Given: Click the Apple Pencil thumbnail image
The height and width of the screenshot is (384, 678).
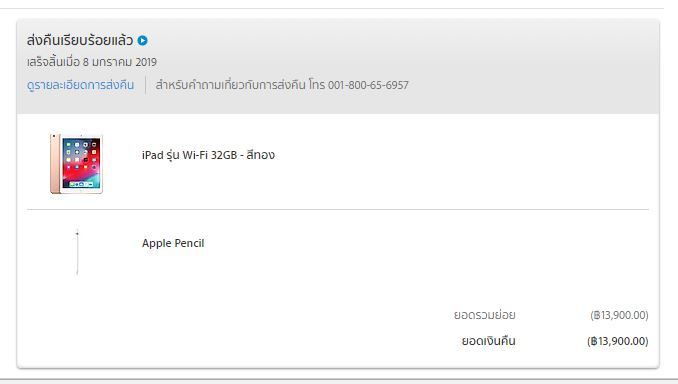Looking at the screenshot, I should [77, 252].
